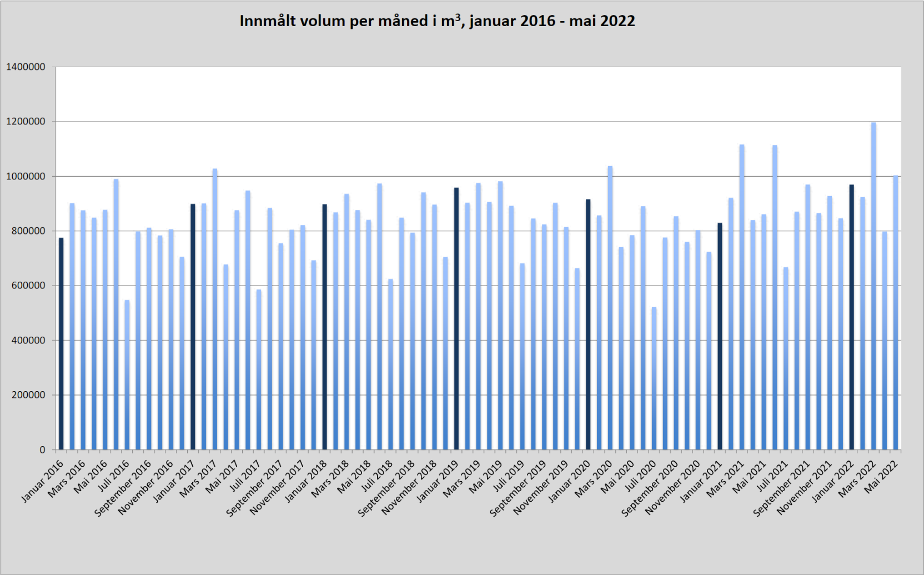924x575 pixels.
Task: Select the 'Juli 2020' axis label
Action: click(640, 476)
